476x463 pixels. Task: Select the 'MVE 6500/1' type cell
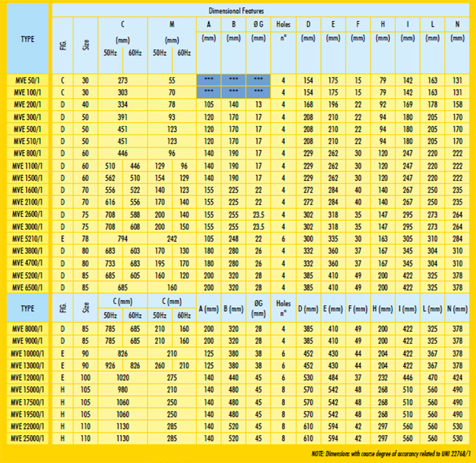(27, 288)
